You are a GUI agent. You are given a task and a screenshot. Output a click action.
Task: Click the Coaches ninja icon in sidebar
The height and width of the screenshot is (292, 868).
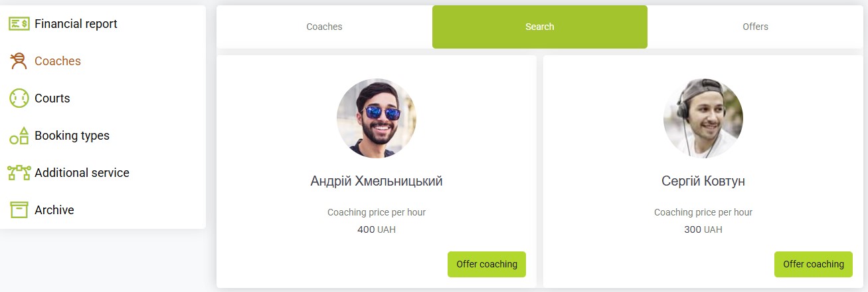click(x=19, y=61)
